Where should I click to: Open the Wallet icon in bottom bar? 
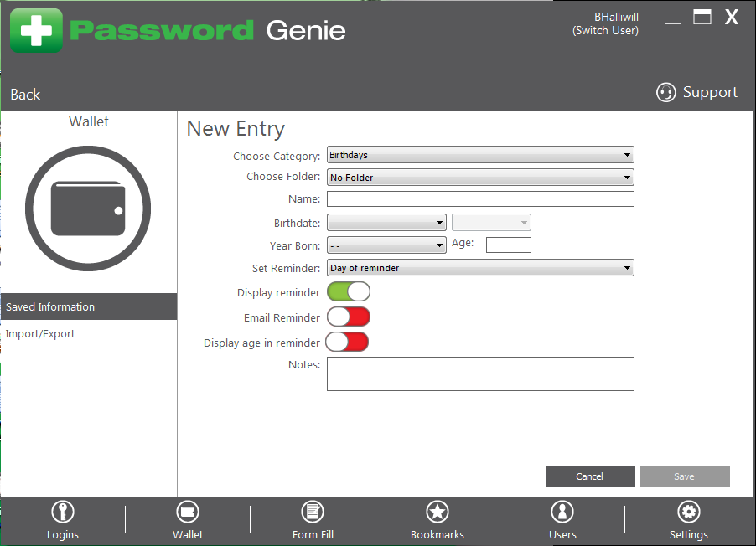188,512
